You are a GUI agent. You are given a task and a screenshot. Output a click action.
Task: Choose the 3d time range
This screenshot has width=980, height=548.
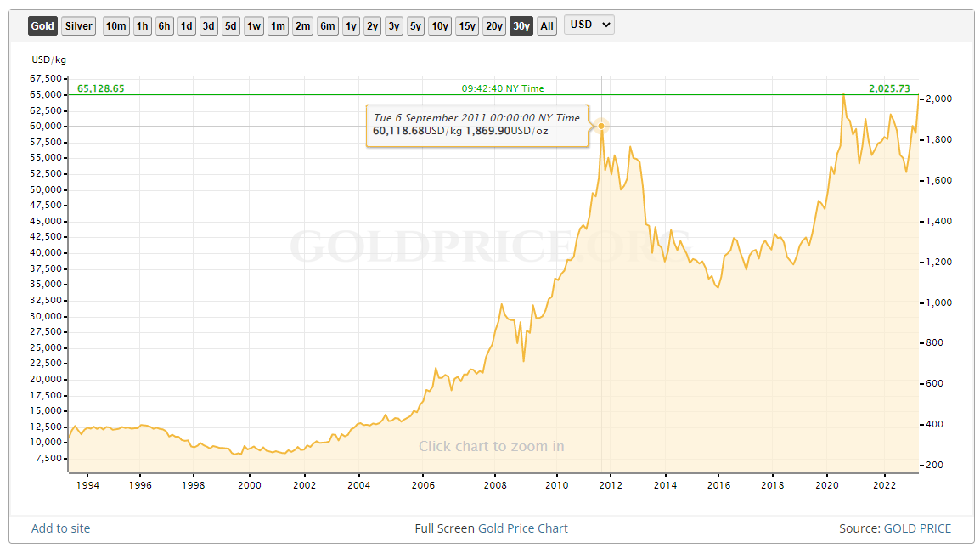click(209, 26)
